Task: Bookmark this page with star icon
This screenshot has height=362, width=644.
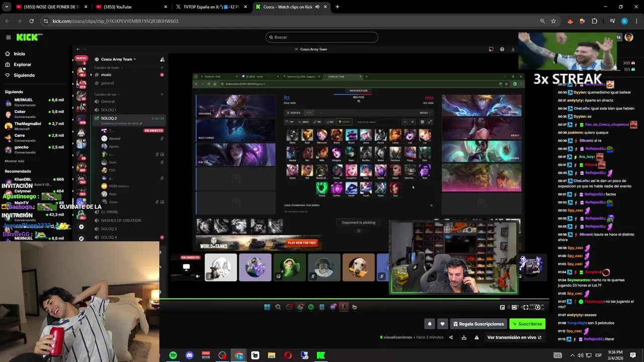Action: click(x=553, y=21)
